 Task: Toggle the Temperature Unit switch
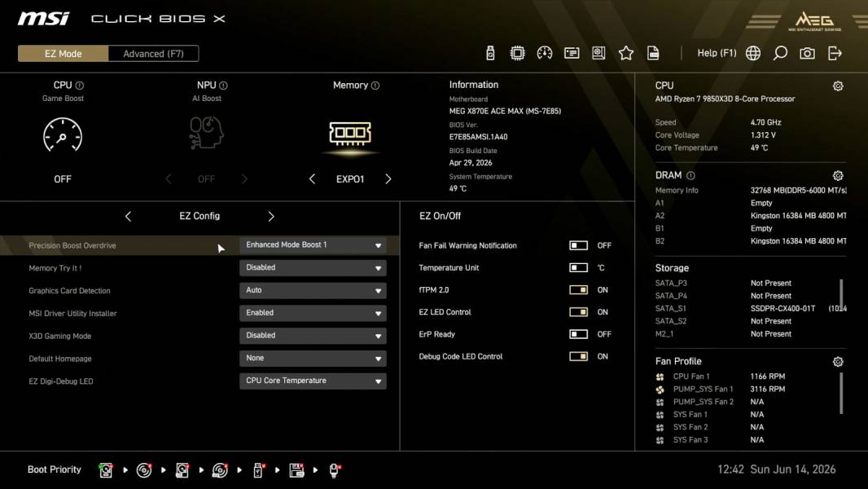pos(578,267)
